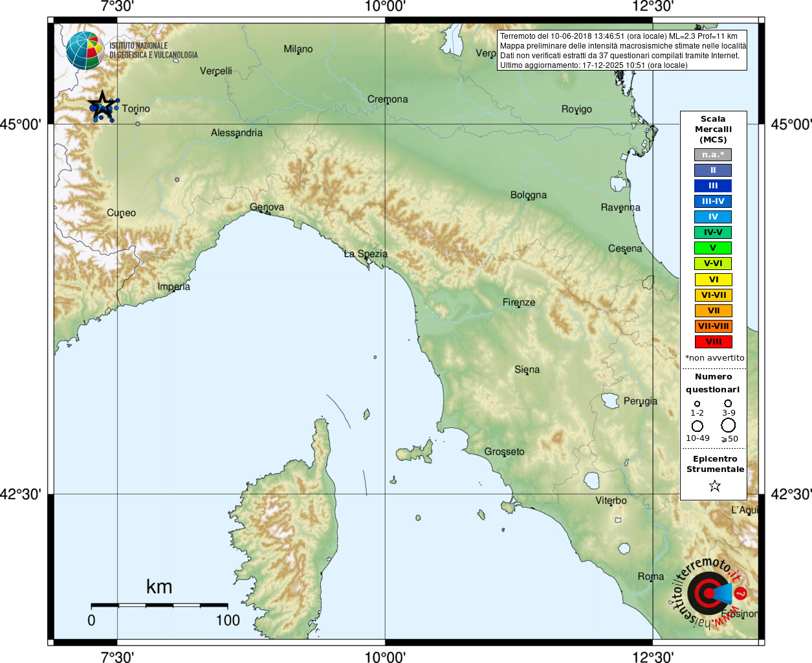Click the 'Mappa preliminare delle intensità' line
The width and height of the screenshot is (812, 663).
(623, 46)
